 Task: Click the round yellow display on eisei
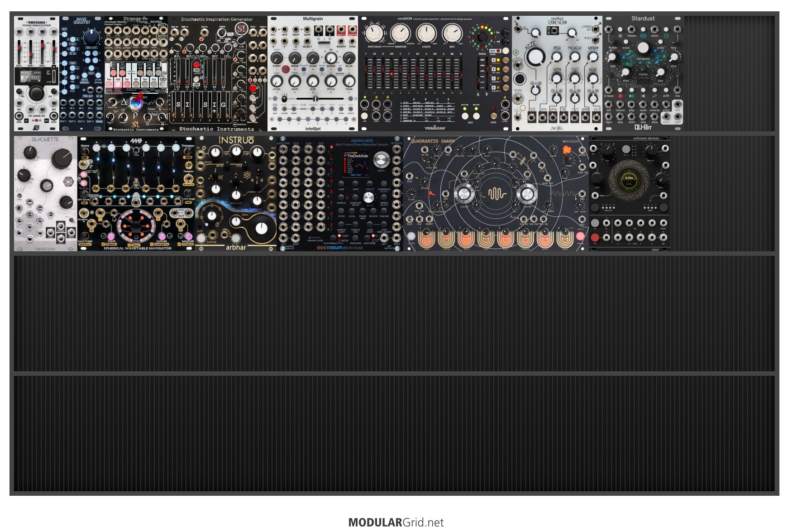click(x=629, y=181)
